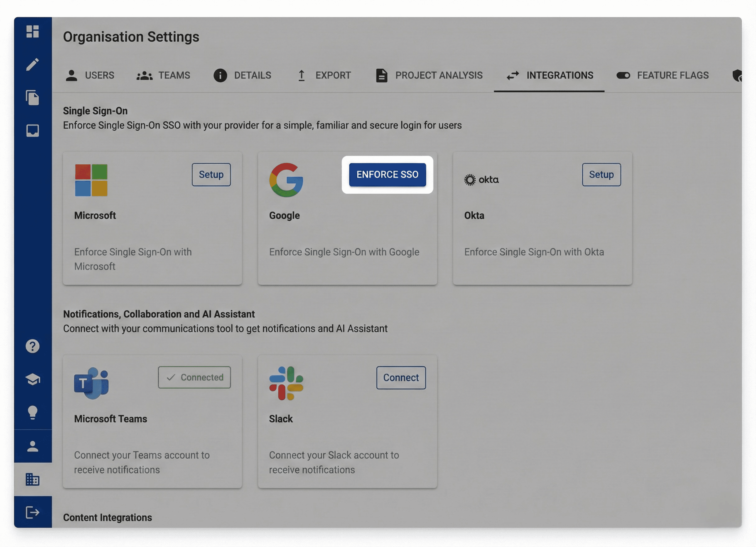Open the copy documents sidebar icon

[32, 98]
